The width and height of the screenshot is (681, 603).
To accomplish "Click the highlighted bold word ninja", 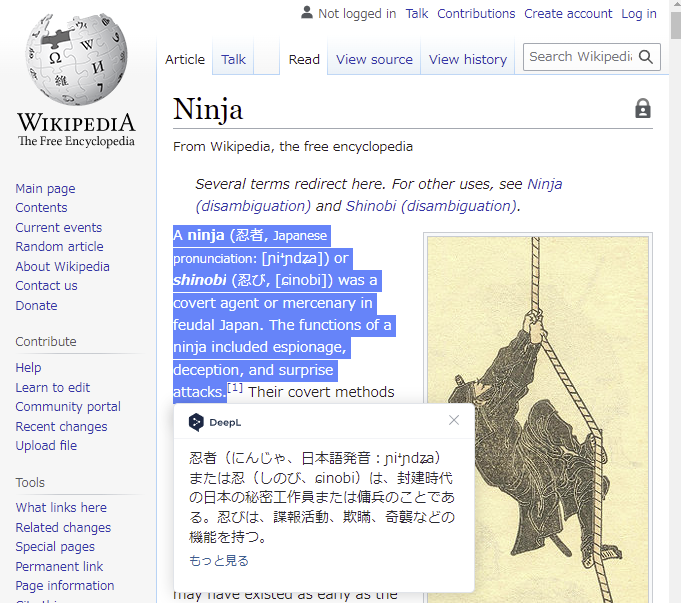I will pyautogui.click(x=206, y=235).
